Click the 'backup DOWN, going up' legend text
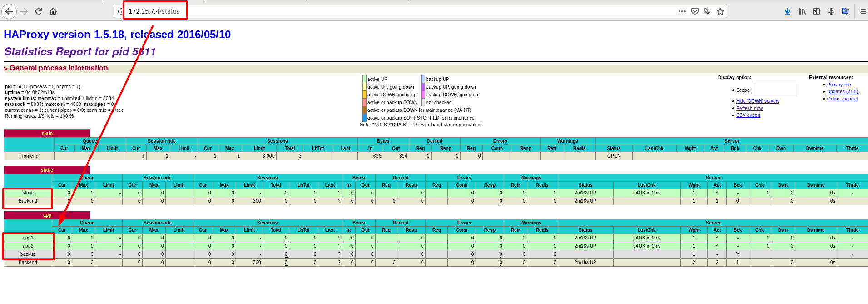This screenshot has height=304, width=868. [x=452, y=95]
